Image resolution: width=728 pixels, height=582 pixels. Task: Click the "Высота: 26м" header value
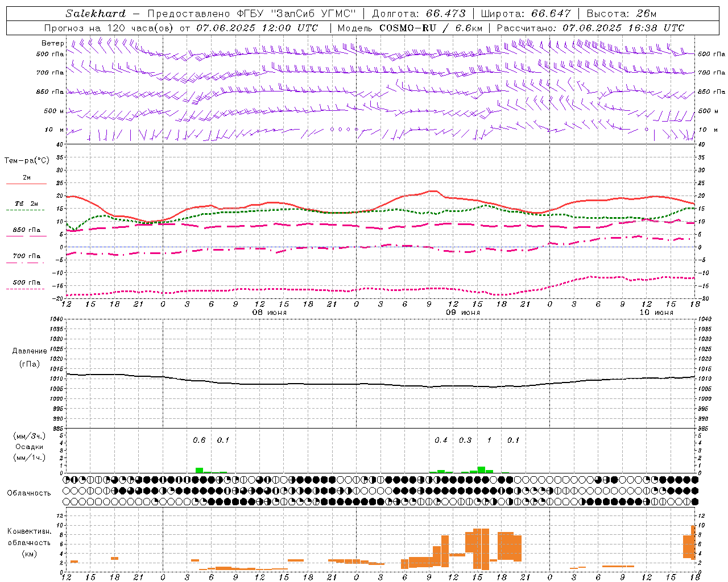pyautogui.click(x=622, y=14)
